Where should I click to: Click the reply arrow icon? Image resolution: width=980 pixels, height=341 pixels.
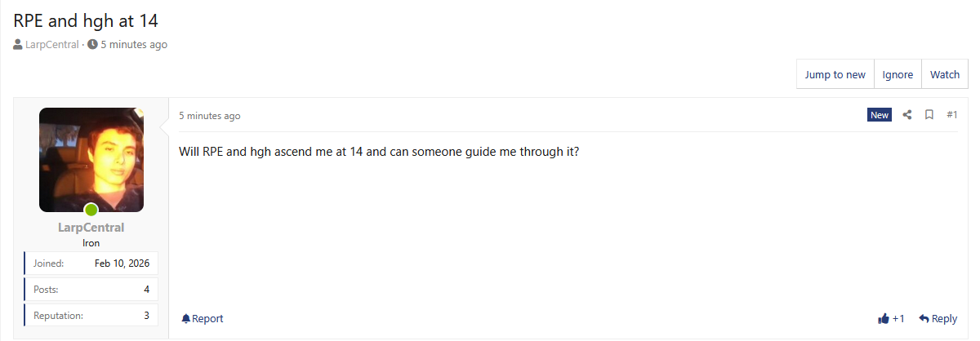pyautogui.click(x=924, y=319)
